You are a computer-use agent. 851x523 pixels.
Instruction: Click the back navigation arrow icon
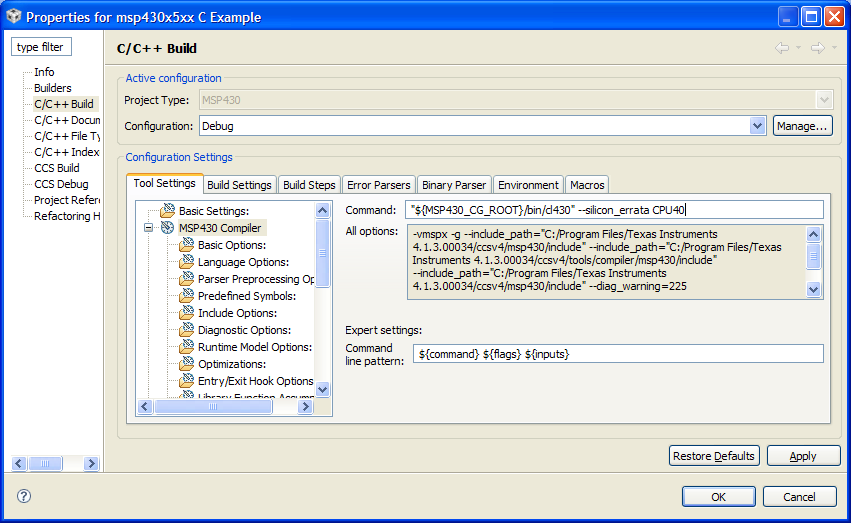782,48
